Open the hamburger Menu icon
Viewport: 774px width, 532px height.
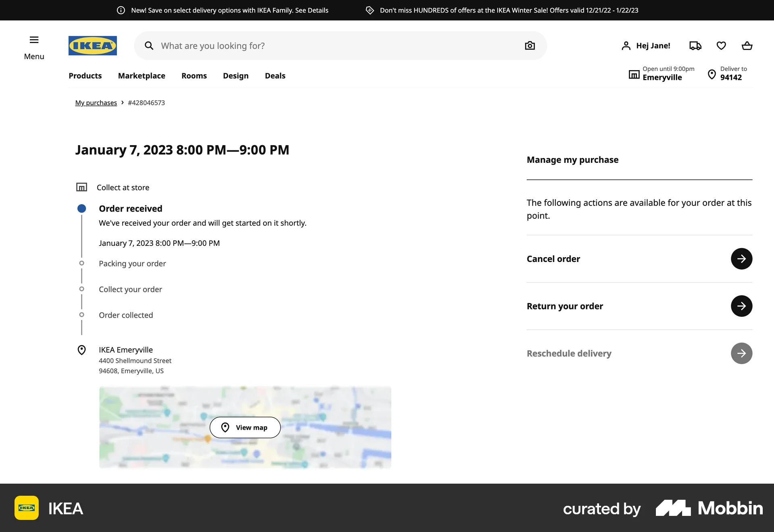pyautogui.click(x=34, y=40)
